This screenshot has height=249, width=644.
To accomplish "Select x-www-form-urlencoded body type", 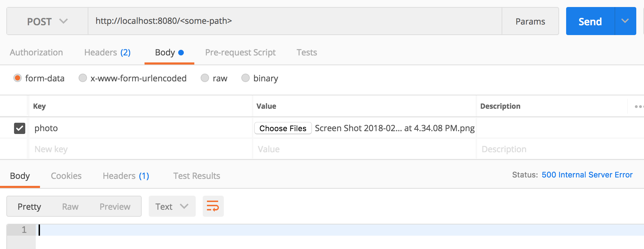I will [83, 78].
